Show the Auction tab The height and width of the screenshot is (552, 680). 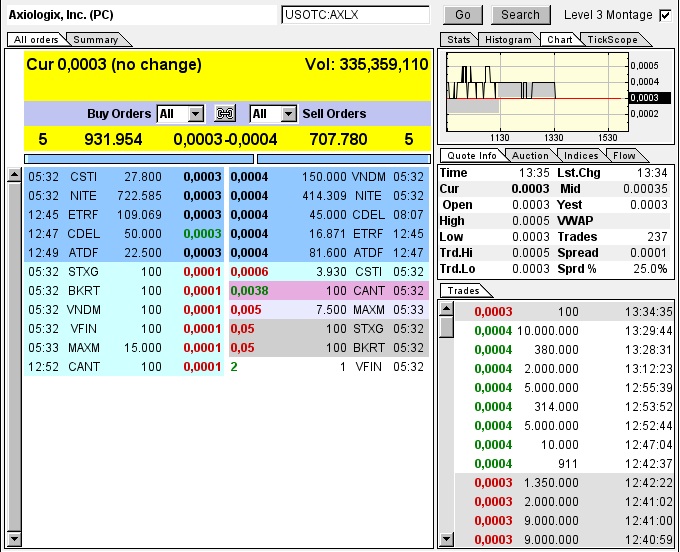(530, 156)
